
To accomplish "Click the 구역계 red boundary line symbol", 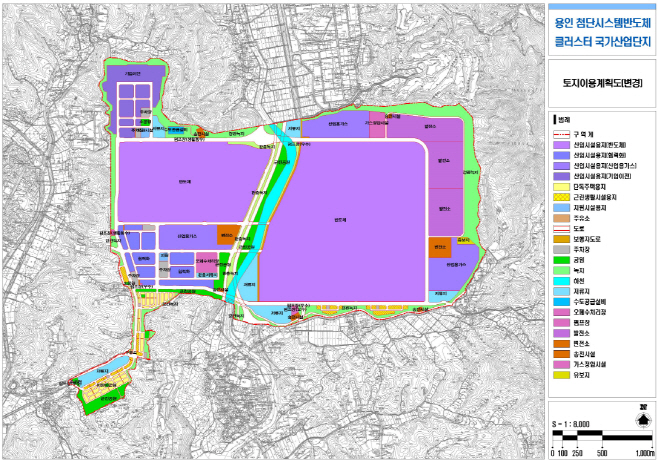I will tap(560, 133).
